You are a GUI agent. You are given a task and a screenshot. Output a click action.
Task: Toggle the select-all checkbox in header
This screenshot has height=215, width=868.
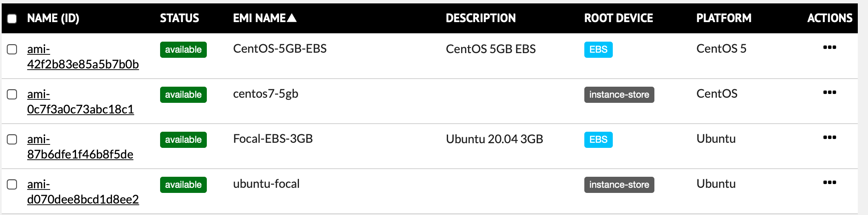(x=12, y=18)
